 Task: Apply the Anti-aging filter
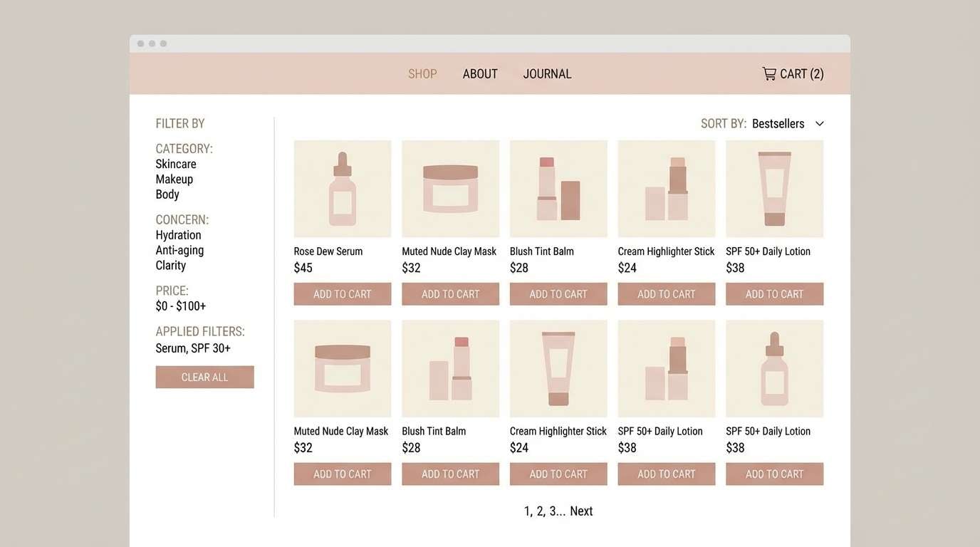[179, 250]
